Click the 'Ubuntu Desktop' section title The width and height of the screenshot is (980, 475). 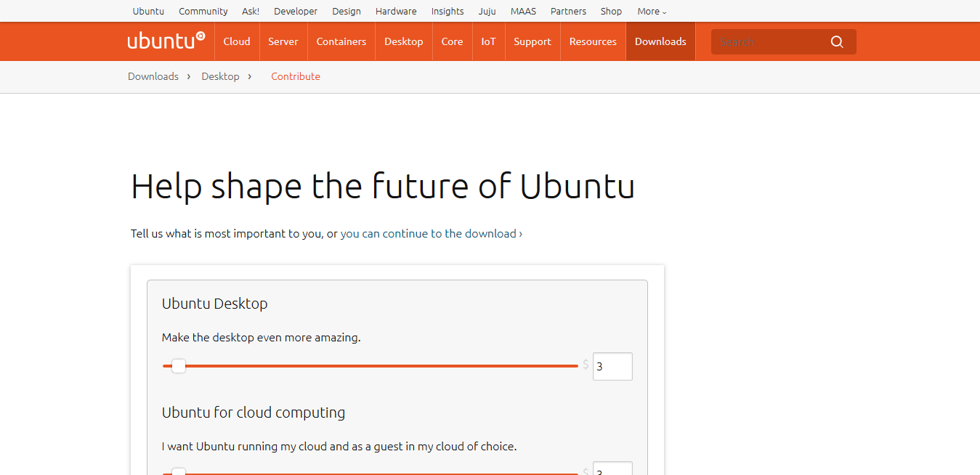click(x=215, y=304)
